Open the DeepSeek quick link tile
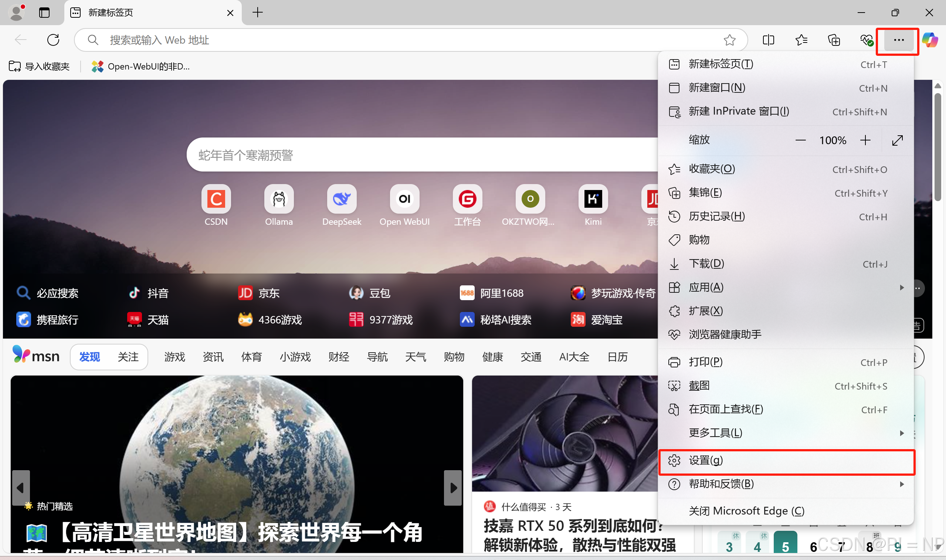The height and width of the screenshot is (560, 946). [x=342, y=199]
